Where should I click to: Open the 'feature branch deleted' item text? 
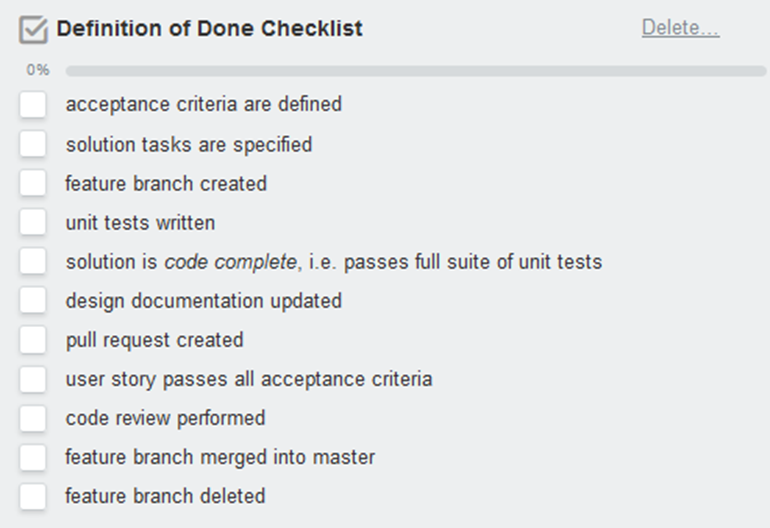tap(165, 496)
